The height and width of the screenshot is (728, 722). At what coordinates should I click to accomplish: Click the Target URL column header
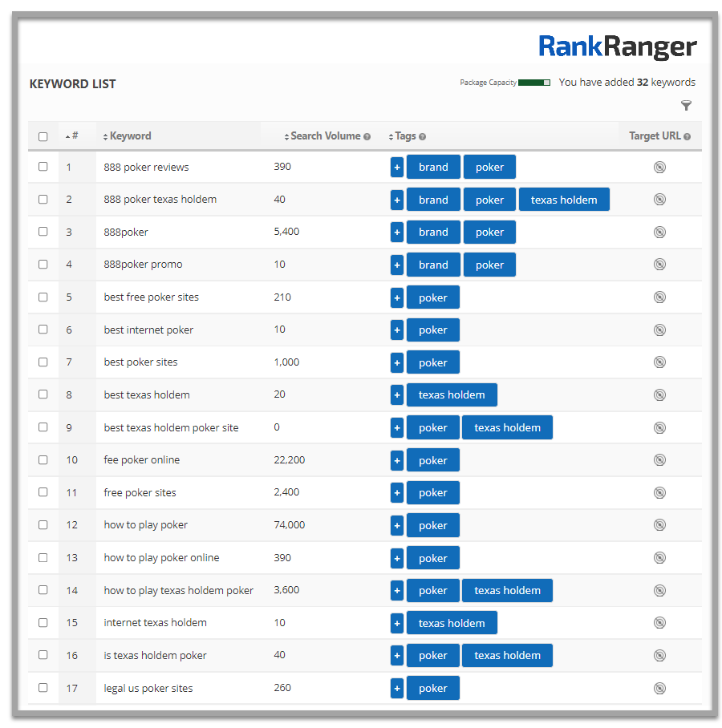(x=655, y=136)
